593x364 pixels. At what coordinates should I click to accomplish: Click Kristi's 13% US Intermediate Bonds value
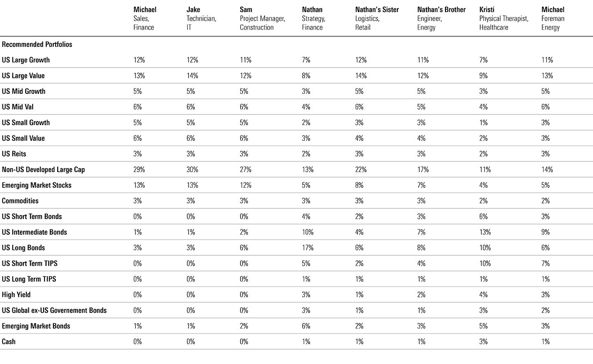pos(485,232)
